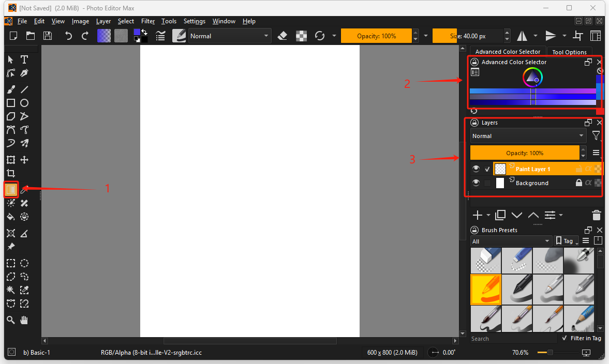Select the Freehand Brush tool
Viewport: 609px width, 364px height.
11,89
